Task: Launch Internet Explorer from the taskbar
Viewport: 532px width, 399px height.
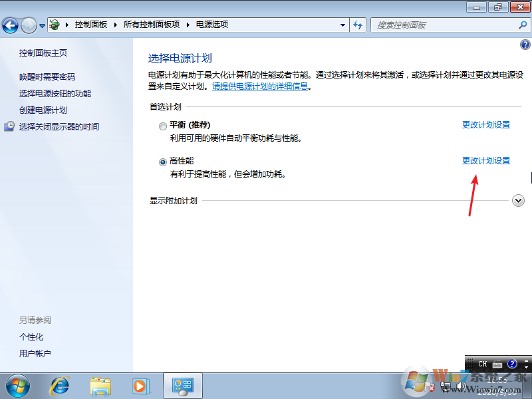Action: (x=59, y=386)
